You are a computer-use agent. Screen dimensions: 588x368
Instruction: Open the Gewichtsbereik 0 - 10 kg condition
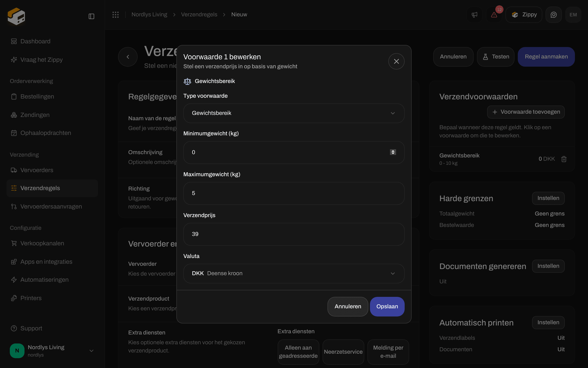click(502, 159)
